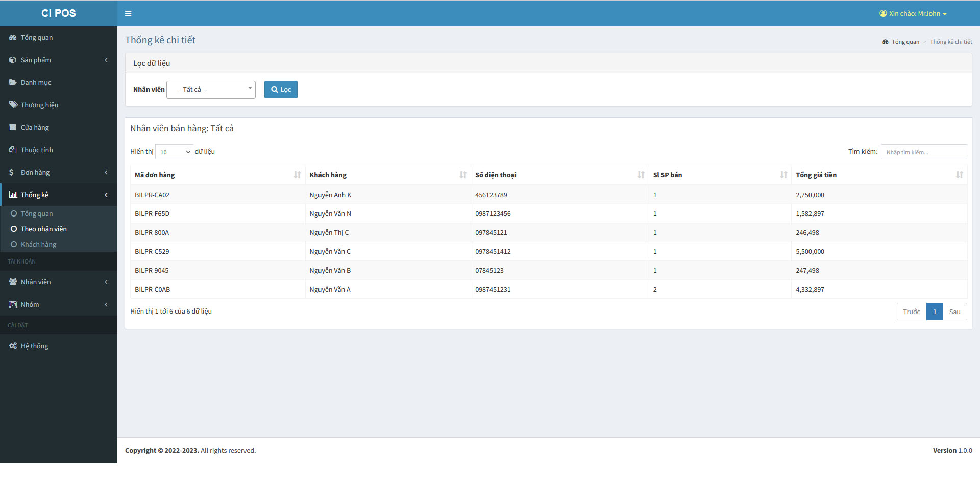Click the Thương hiệu tag icon
The image size is (980, 479).
click(12, 104)
